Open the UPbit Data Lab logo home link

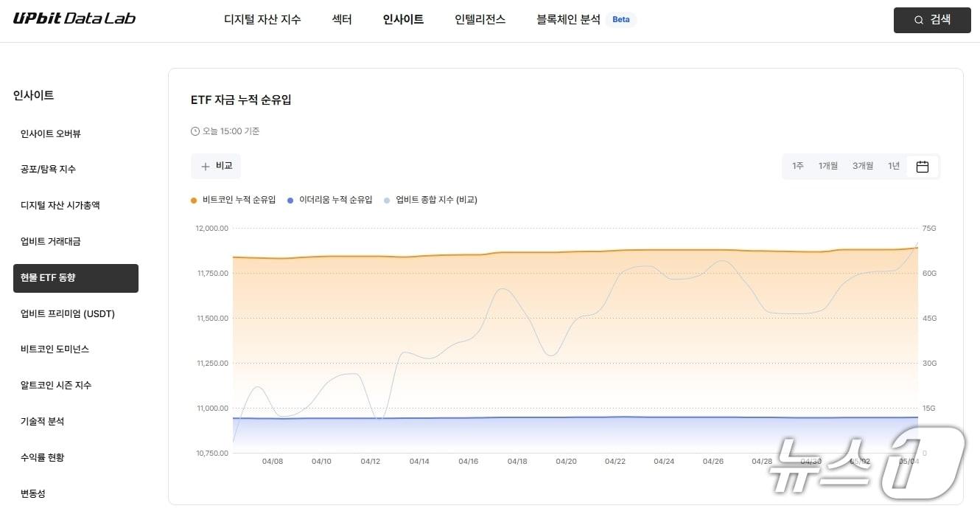point(74,18)
